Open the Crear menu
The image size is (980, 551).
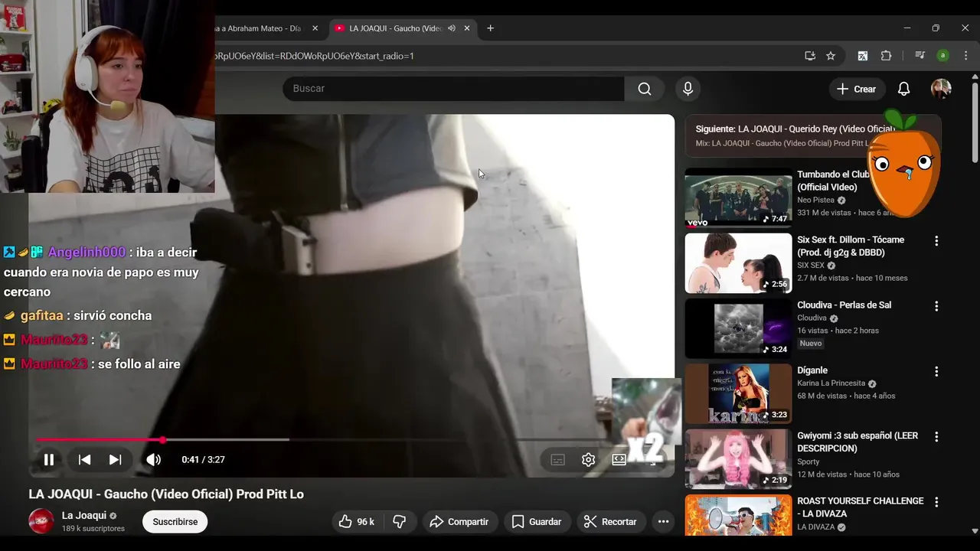(857, 89)
